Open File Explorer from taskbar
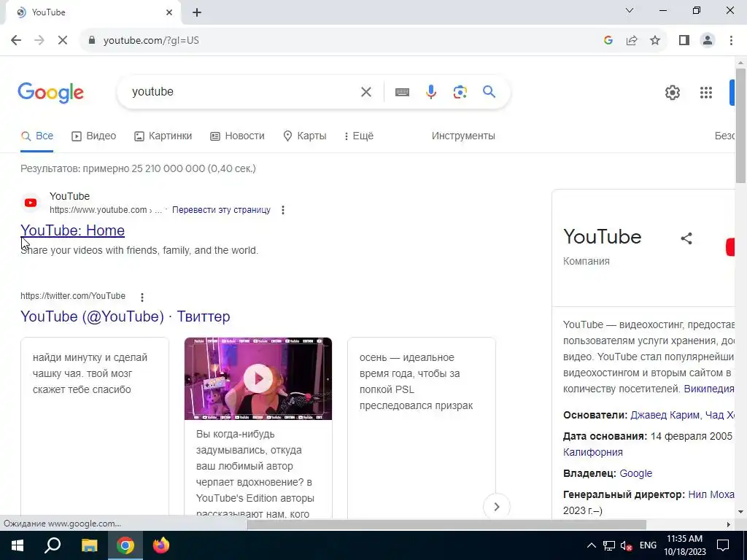The width and height of the screenshot is (747, 560). point(89,545)
